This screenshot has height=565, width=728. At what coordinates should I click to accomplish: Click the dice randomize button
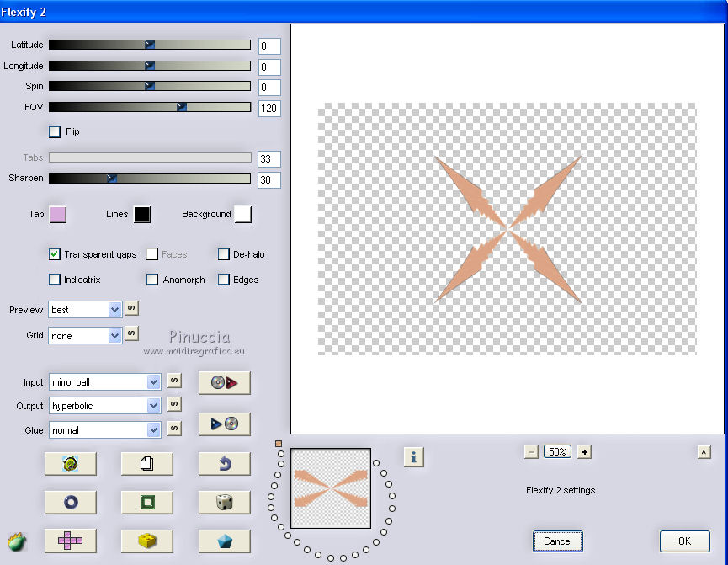click(224, 502)
